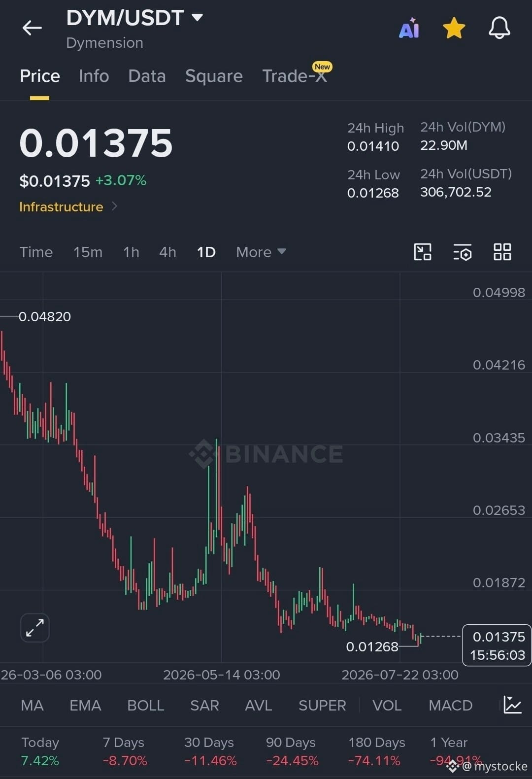The width and height of the screenshot is (532, 779).
Task: Switch to the Info tab
Action: 94,76
